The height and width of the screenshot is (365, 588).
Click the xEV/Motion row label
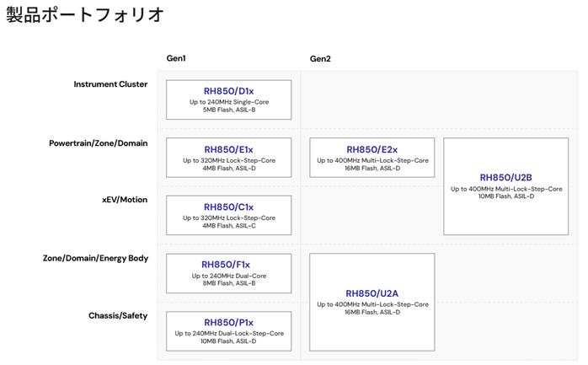pyautogui.click(x=124, y=199)
